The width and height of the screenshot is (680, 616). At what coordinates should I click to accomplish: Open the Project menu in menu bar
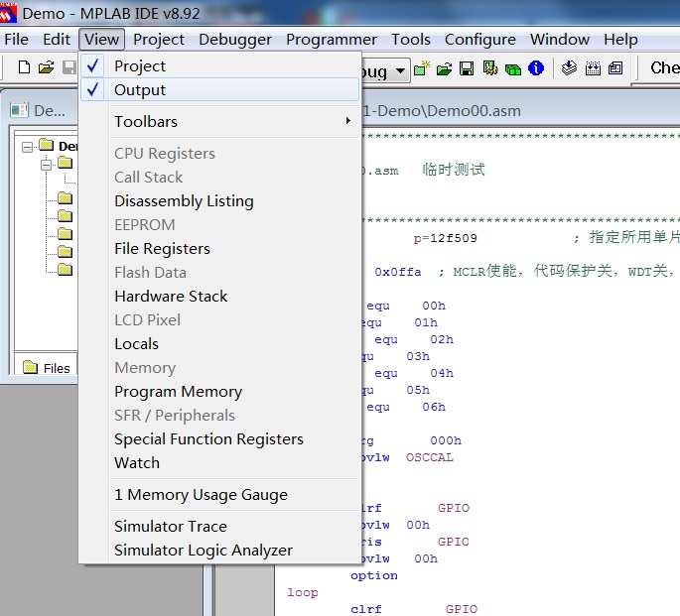coord(159,40)
